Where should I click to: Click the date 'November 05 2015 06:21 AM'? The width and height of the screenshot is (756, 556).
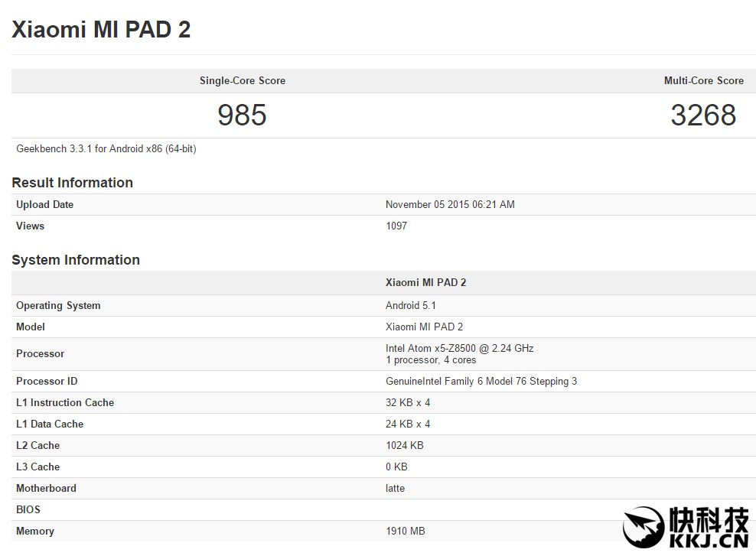pyautogui.click(x=450, y=204)
